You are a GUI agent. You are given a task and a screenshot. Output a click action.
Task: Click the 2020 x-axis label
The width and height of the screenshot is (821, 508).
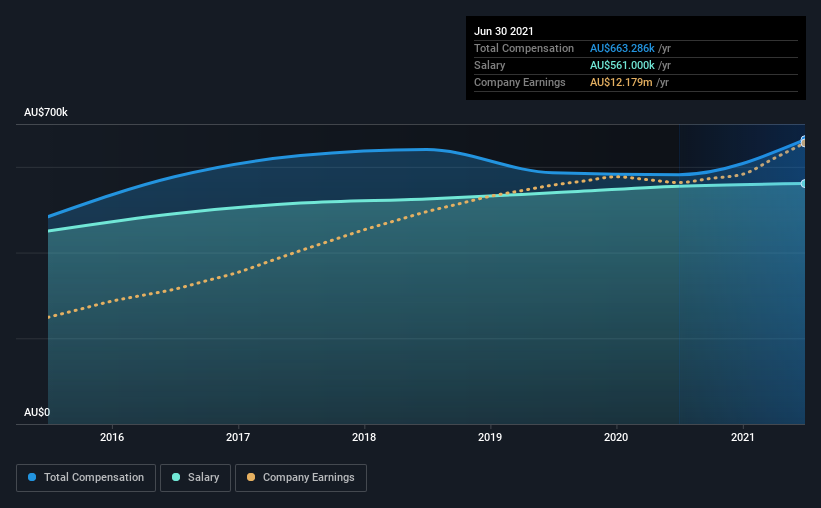click(616, 437)
